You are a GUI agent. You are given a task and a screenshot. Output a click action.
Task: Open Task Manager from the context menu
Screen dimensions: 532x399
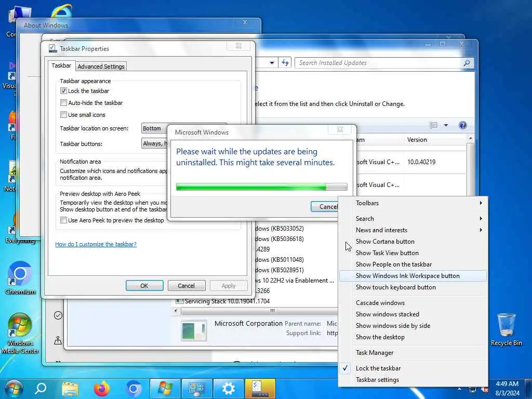(x=413, y=353)
